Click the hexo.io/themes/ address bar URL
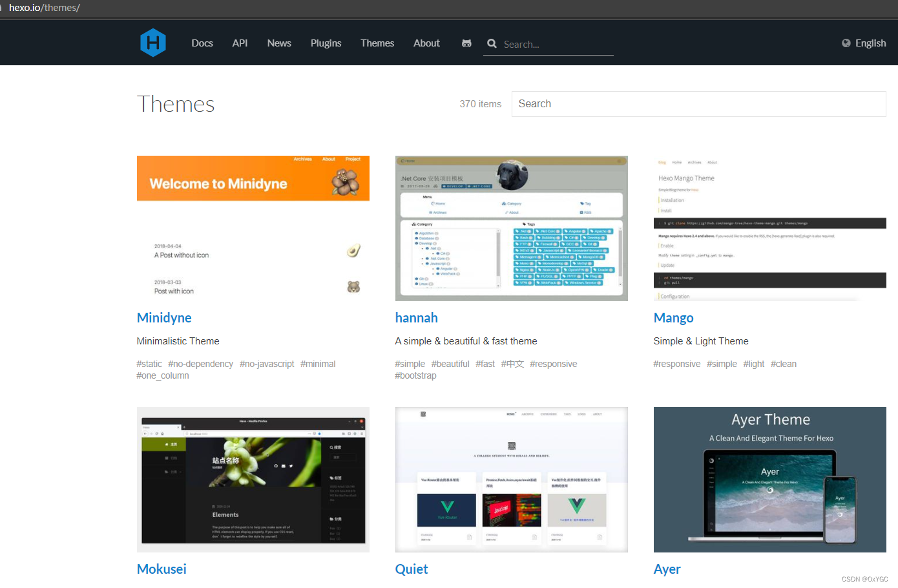Screen dimensions: 898x588 coord(45,8)
